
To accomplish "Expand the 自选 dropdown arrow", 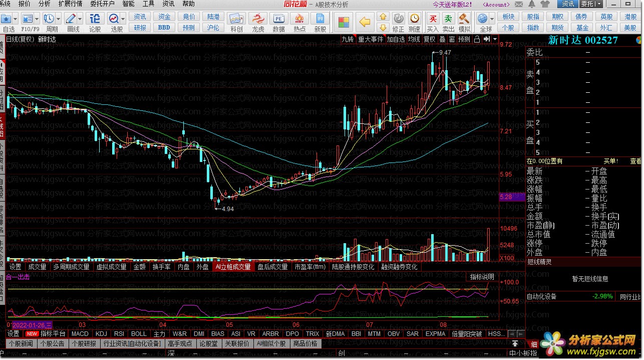I will [16, 19].
